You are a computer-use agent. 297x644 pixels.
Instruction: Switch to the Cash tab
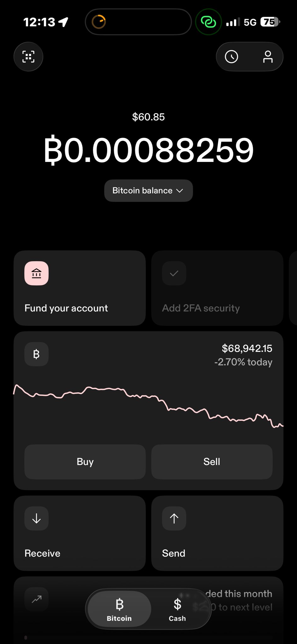click(177, 609)
